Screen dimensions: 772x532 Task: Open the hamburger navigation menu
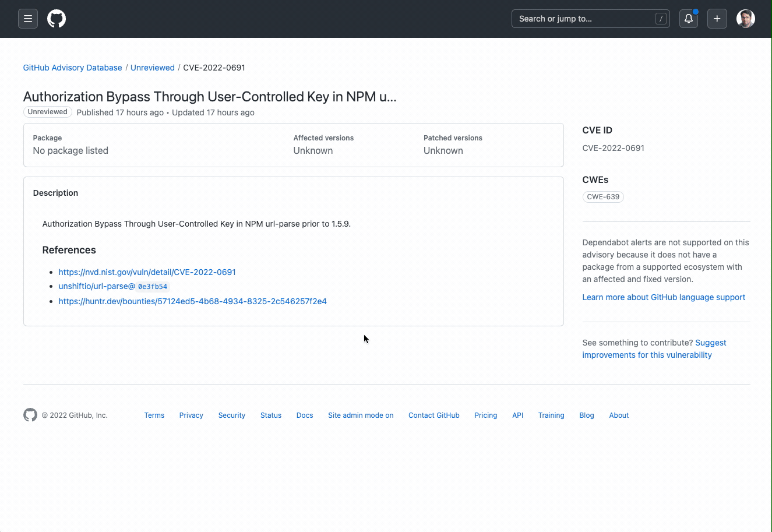coord(28,19)
